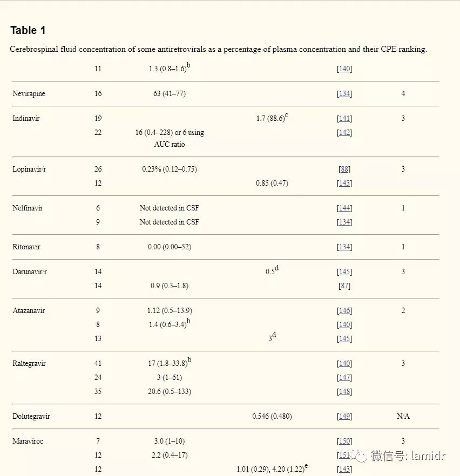Open reference [87] for Darunavir/r

[x=344, y=286]
